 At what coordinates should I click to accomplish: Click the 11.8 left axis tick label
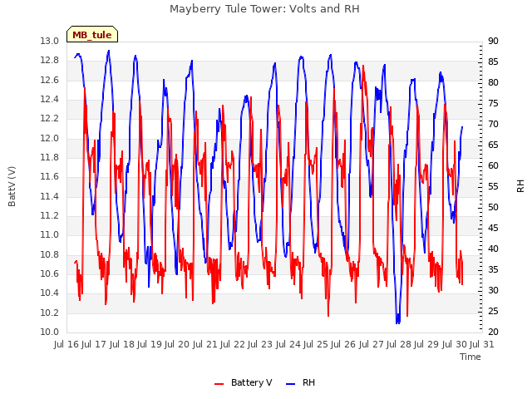click(x=49, y=157)
